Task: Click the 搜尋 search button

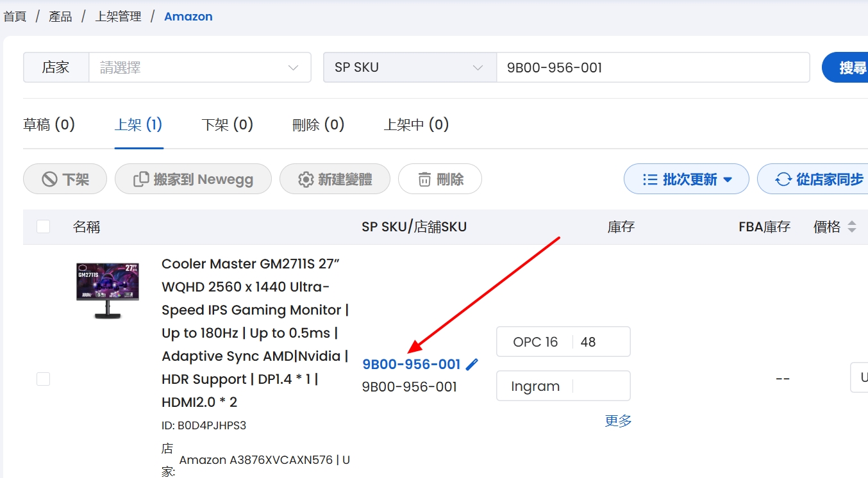Action: tap(845, 67)
